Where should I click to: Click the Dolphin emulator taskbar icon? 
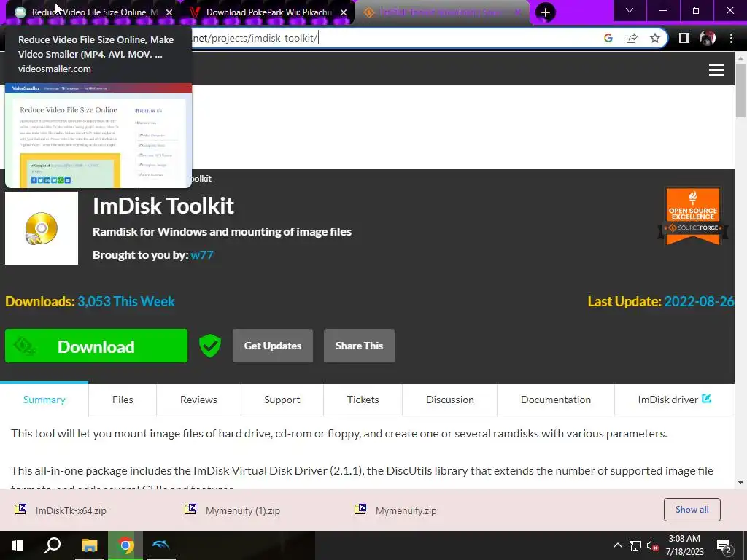[x=161, y=545]
